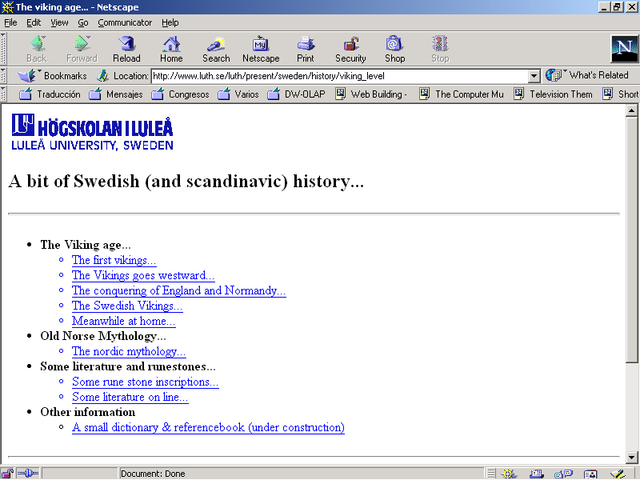Click the scrollbar down arrow
Image resolution: width=640 pixels, height=480 pixels.
point(631,458)
